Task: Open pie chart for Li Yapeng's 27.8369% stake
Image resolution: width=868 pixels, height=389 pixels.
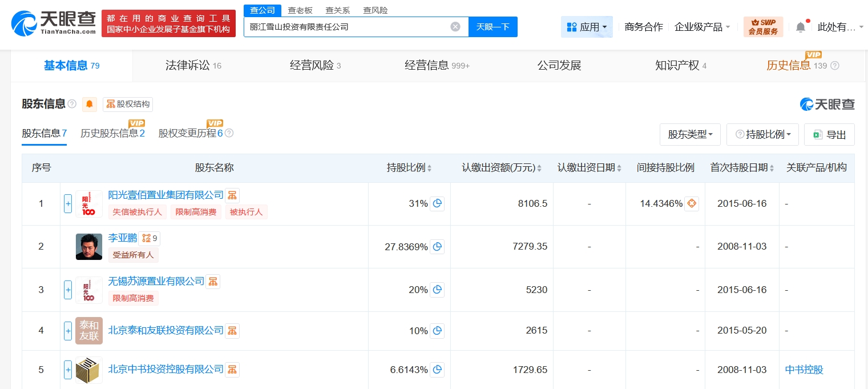Action: click(437, 247)
